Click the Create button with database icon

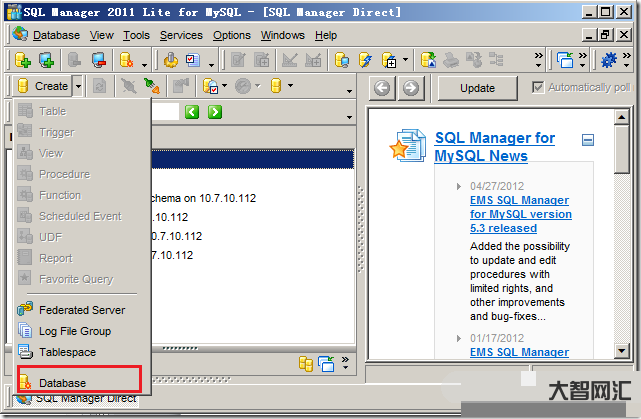(42, 87)
